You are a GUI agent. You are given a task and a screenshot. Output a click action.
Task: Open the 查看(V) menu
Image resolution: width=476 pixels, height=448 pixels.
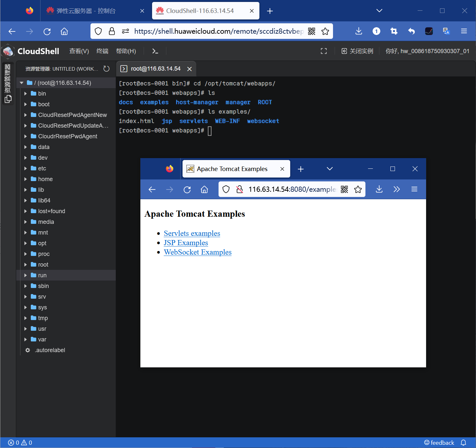pos(79,51)
